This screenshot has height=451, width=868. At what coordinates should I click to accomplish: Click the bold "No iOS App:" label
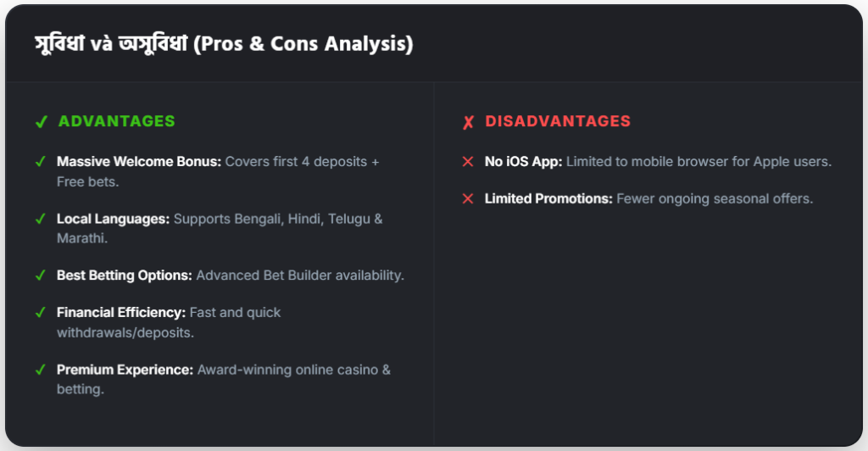coord(524,161)
